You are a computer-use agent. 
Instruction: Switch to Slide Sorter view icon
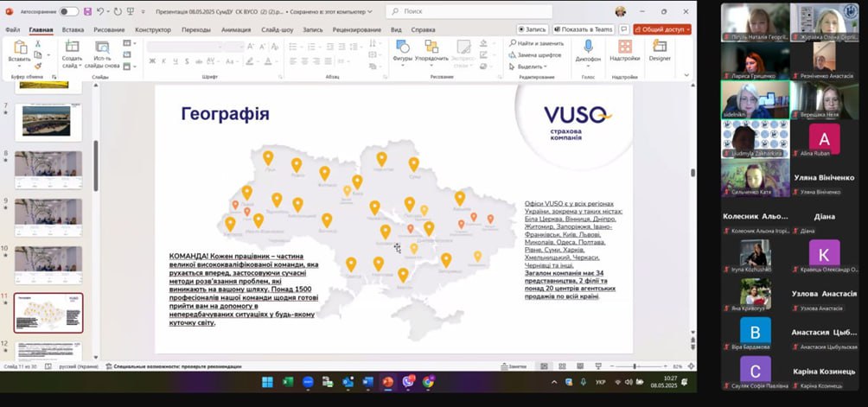pos(562,366)
